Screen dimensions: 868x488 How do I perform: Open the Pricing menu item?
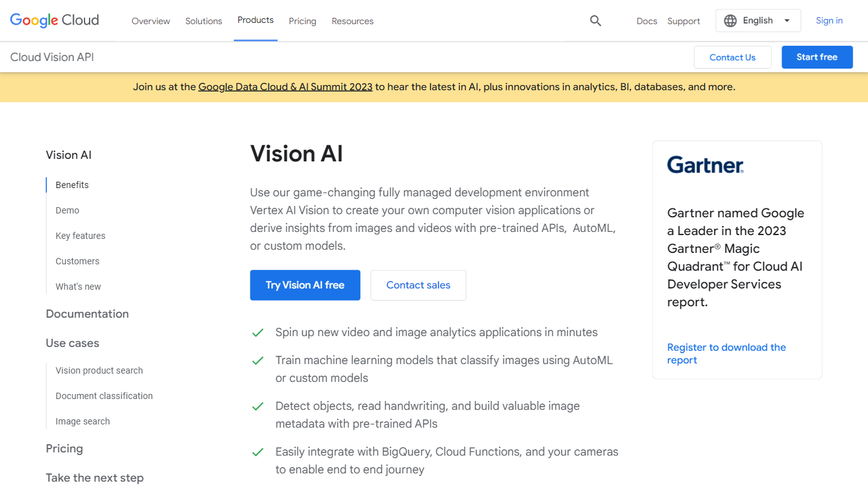point(302,21)
